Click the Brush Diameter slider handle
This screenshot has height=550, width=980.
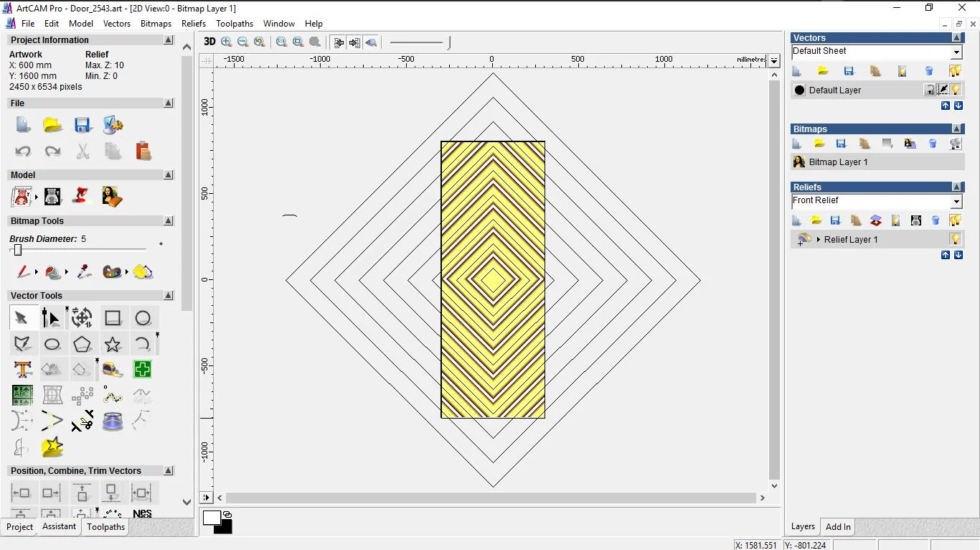pyautogui.click(x=18, y=250)
